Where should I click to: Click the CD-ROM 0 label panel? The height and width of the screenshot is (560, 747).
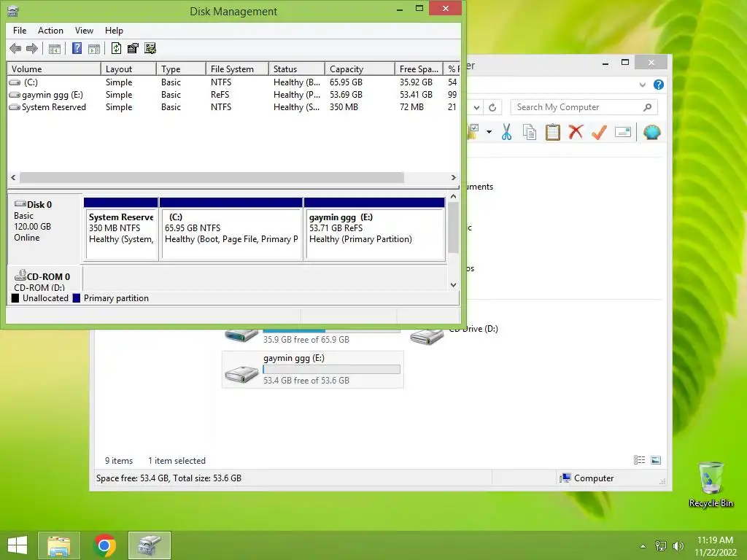click(44, 279)
